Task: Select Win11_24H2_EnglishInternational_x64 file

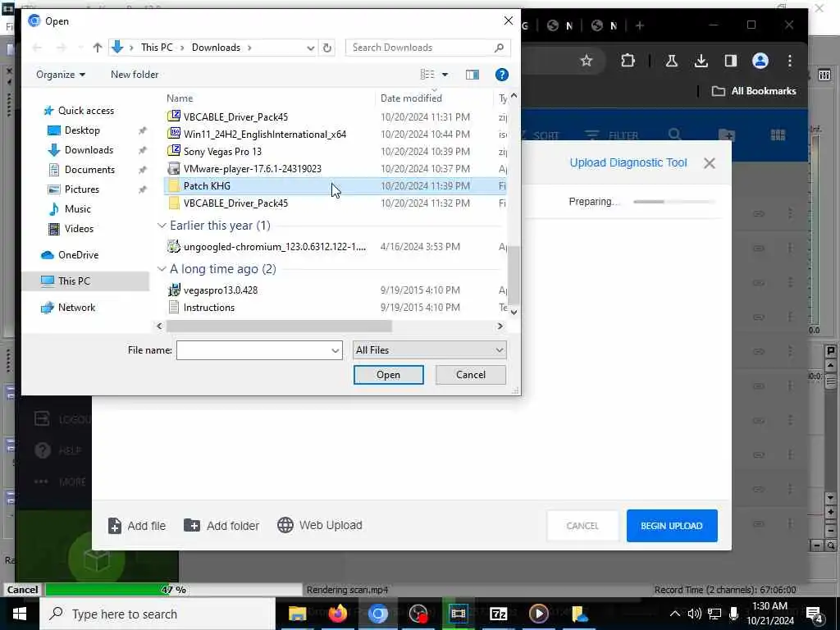Action: pyautogui.click(x=335, y=134)
